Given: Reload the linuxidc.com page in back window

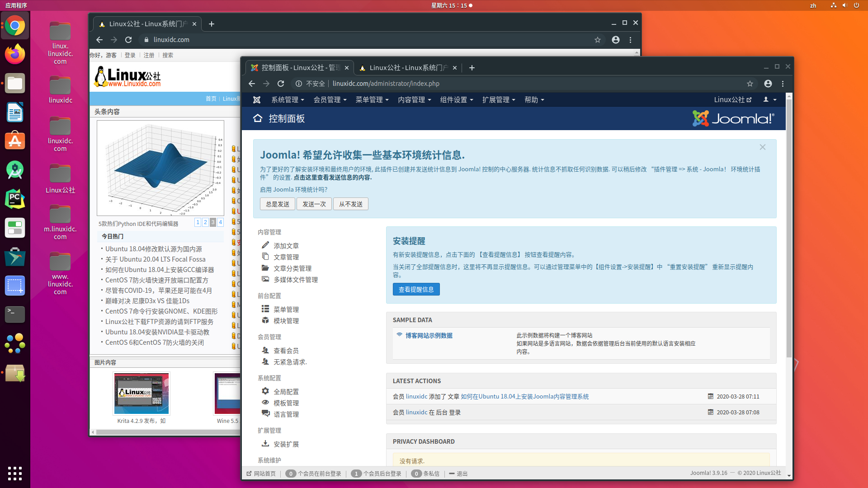Looking at the screenshot, I should [x=128, y=40].
